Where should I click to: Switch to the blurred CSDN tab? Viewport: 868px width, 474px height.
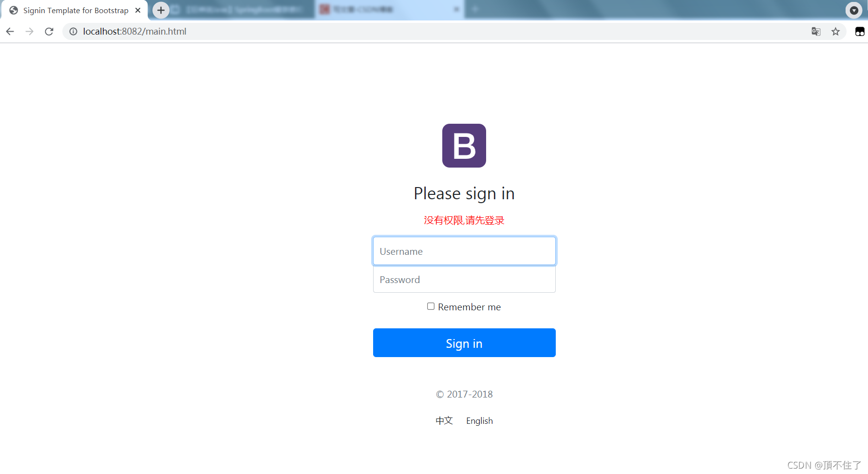point(390,10)
